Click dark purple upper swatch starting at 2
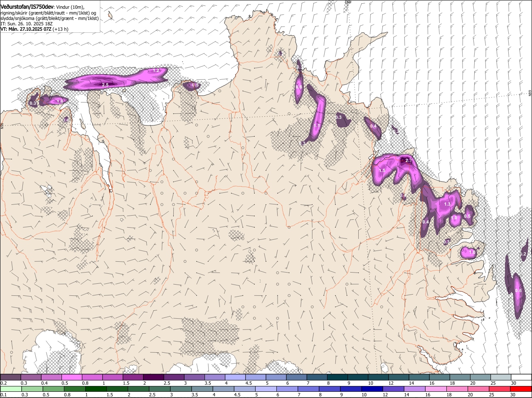Image resolution: width=532 pixels, height=398 pixels. [x=153, y=377]
